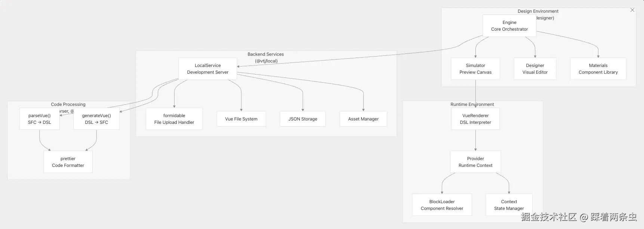Select the VueRenderer DSL Interpreter node
The height and width of the screenshot is (229, 644).
point(475,119)
